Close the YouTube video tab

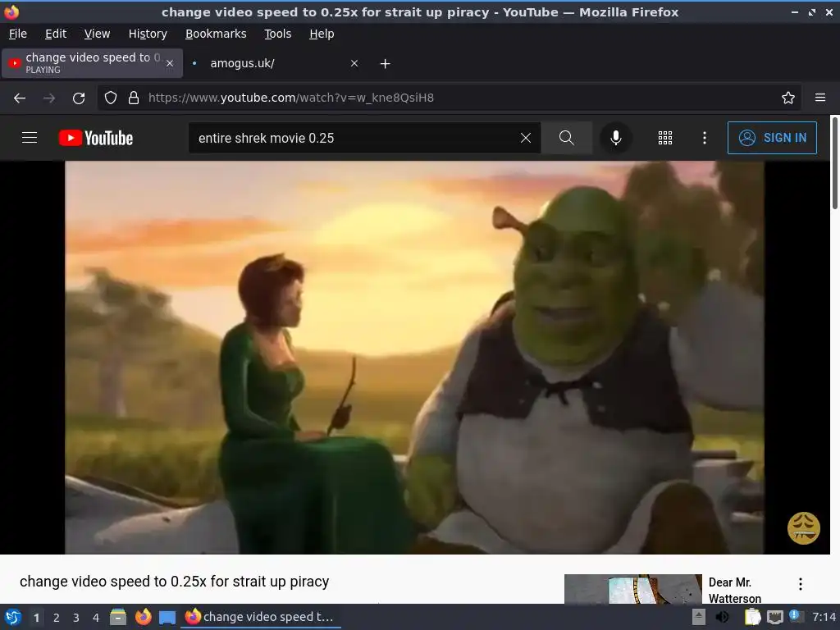click(170, 63)
